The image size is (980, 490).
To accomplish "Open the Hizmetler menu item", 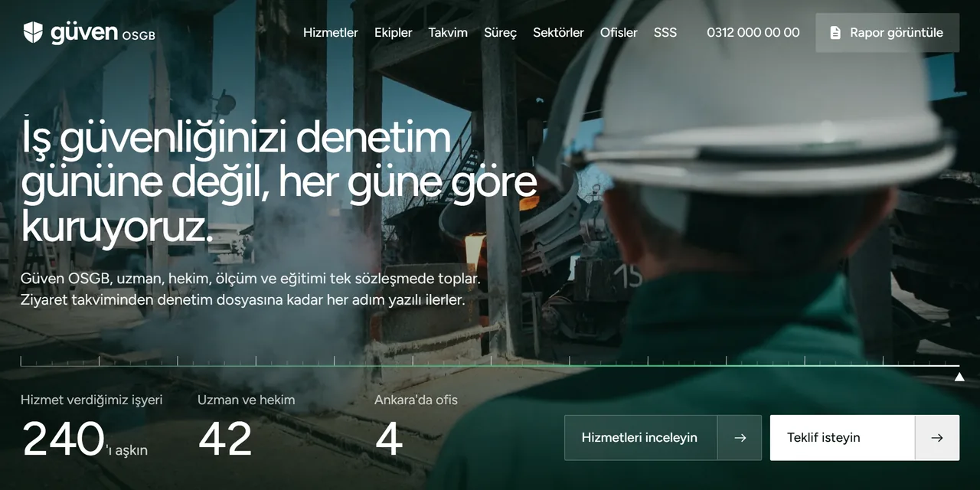I will [331, 33].
